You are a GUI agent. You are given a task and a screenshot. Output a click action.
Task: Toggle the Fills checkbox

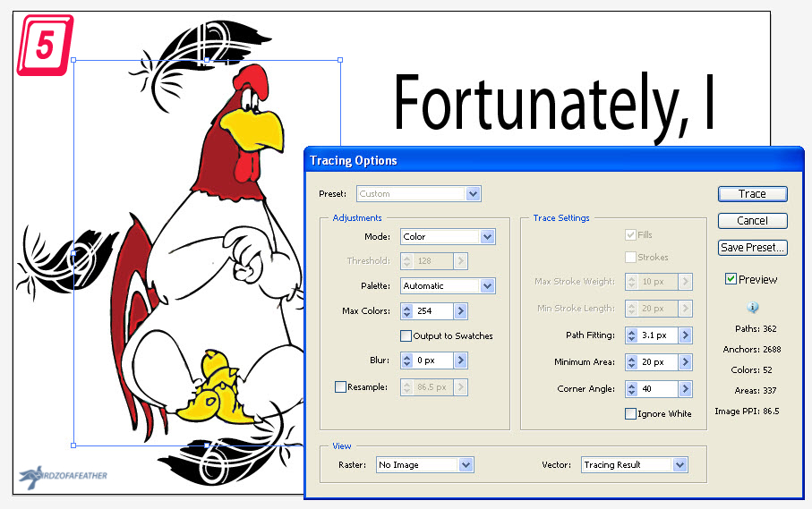[x=631, y=235]
